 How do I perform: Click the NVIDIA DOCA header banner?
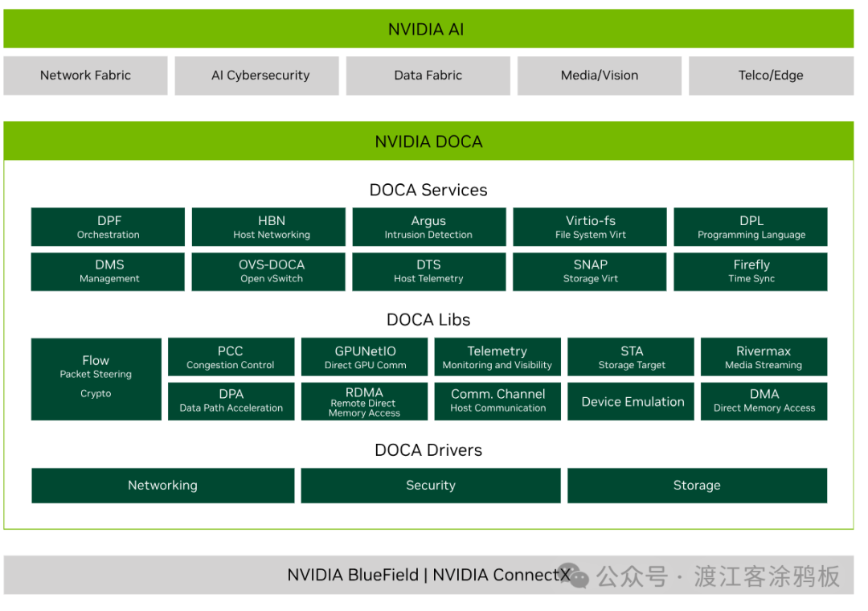(x=428, y=141)
